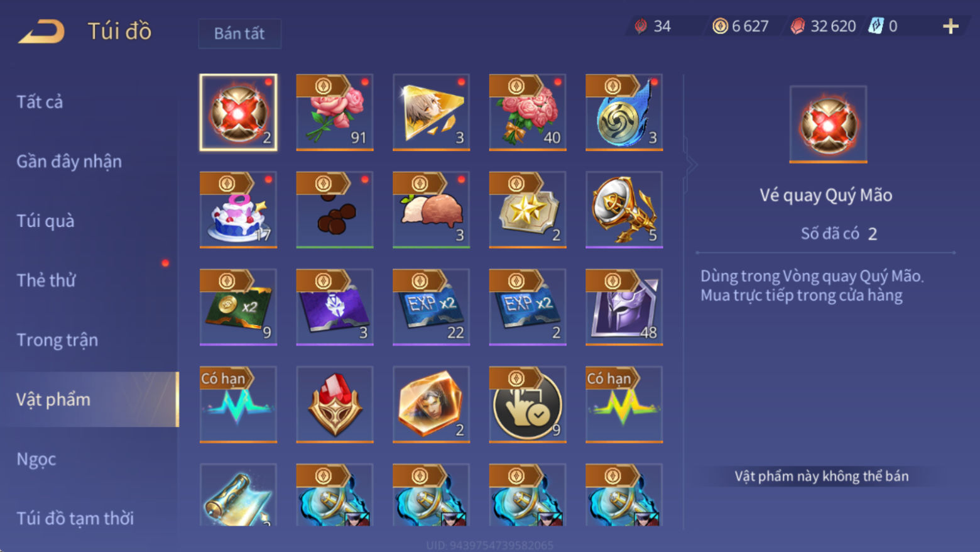Screen dimensions: 980x552
Task: Open the Túi đồ tạm thời tab
Action: coord(75,518)
